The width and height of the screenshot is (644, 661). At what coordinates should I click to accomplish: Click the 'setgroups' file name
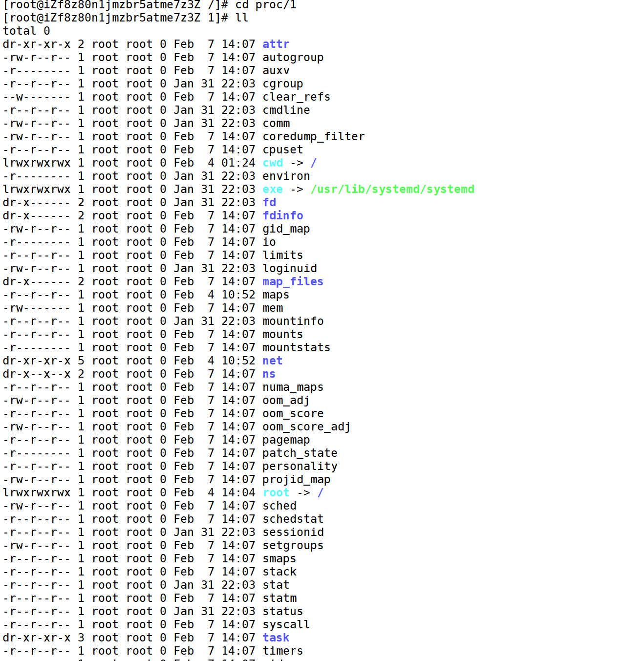tap(293, 545)
